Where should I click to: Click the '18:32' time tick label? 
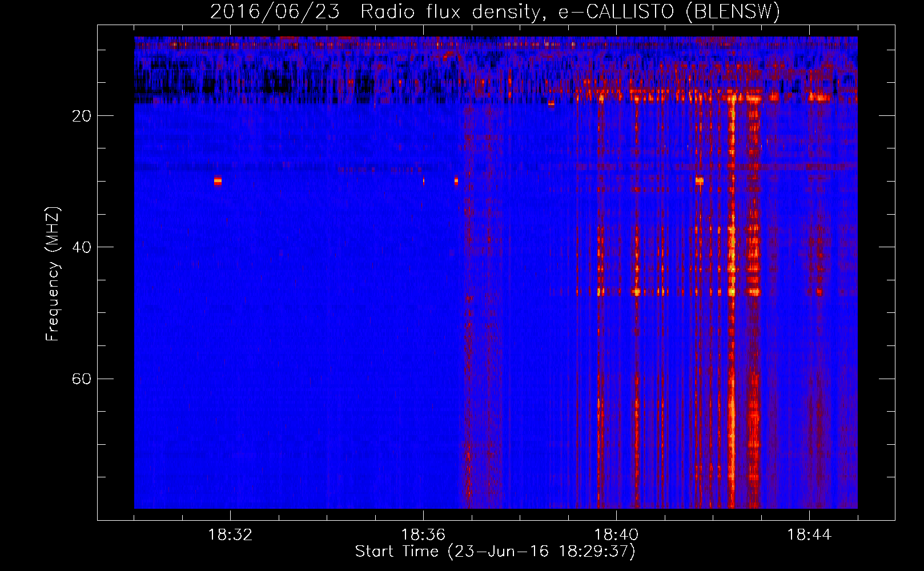click(x=230, y=535)
